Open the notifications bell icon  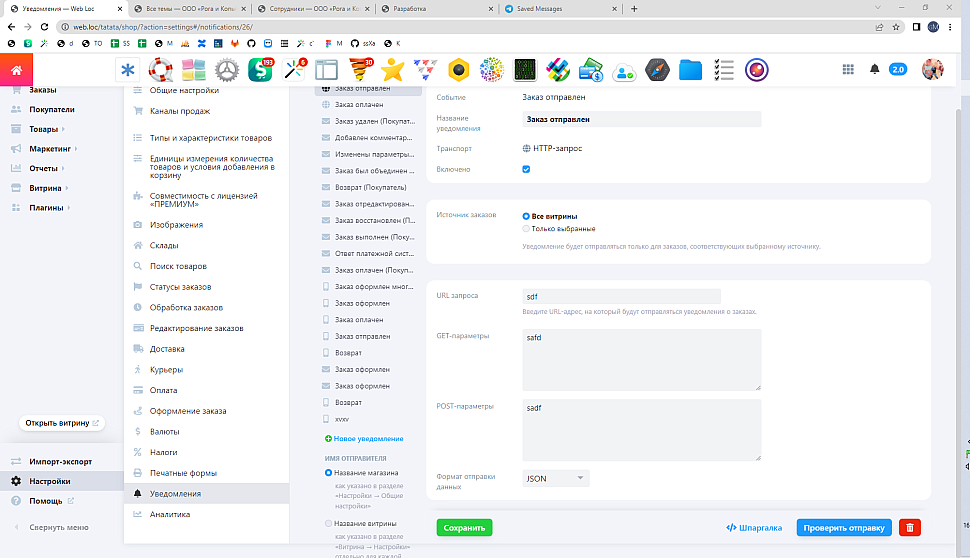875,70
